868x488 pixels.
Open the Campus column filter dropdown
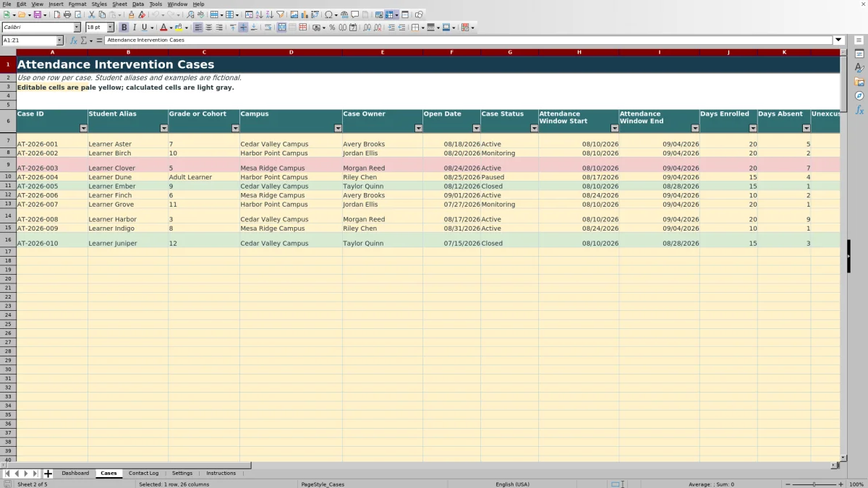[338, 128]
